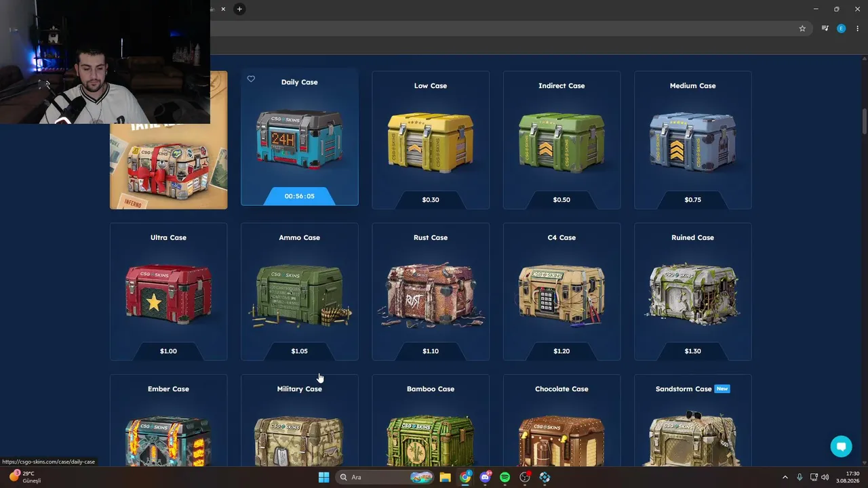Show hidden system tray icons
This screenshot has width=868, height=488.
[785, 477]
